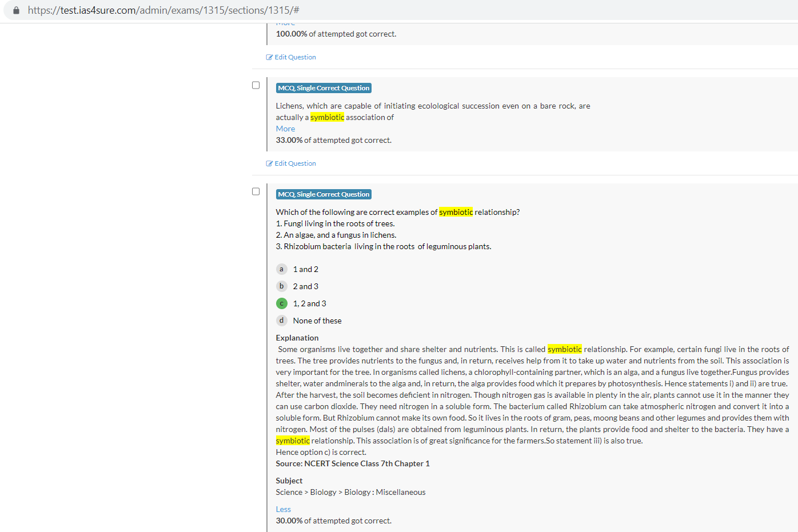Viewport: 798px width, 532px height.
Task: Click the pencil icon below the 100.00% statistic
Action: point(269,57)
